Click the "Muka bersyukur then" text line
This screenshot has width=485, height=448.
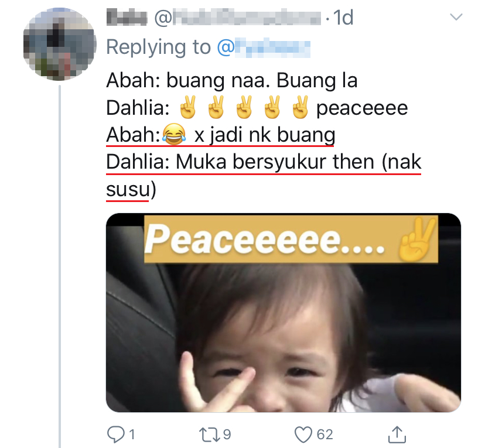(264, 162)
